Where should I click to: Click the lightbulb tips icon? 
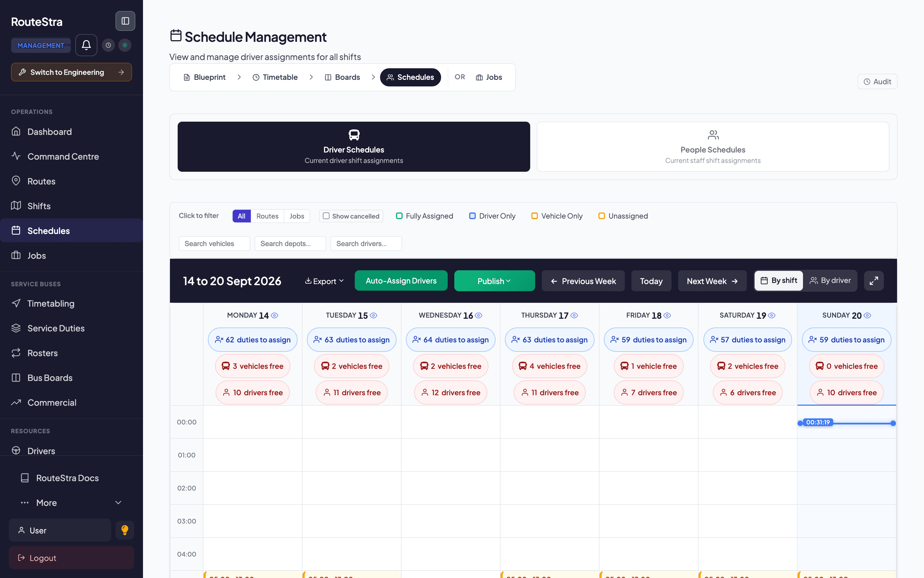125,530
